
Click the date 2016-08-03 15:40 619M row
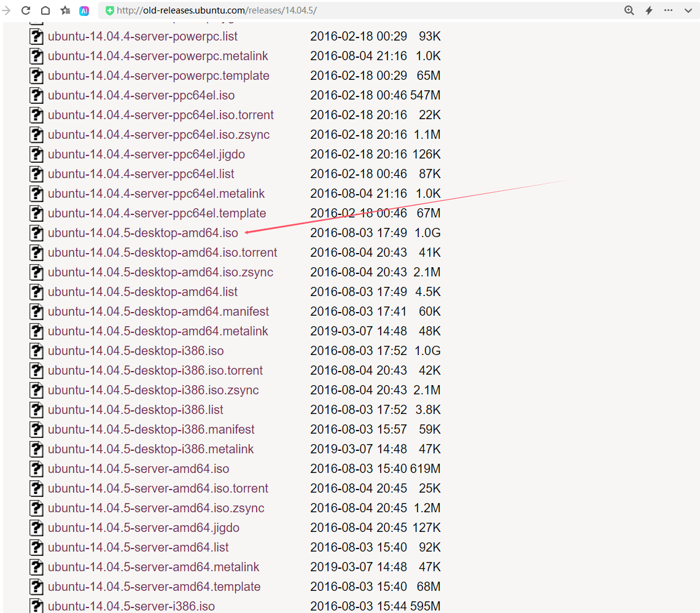(x=375, y=468)
